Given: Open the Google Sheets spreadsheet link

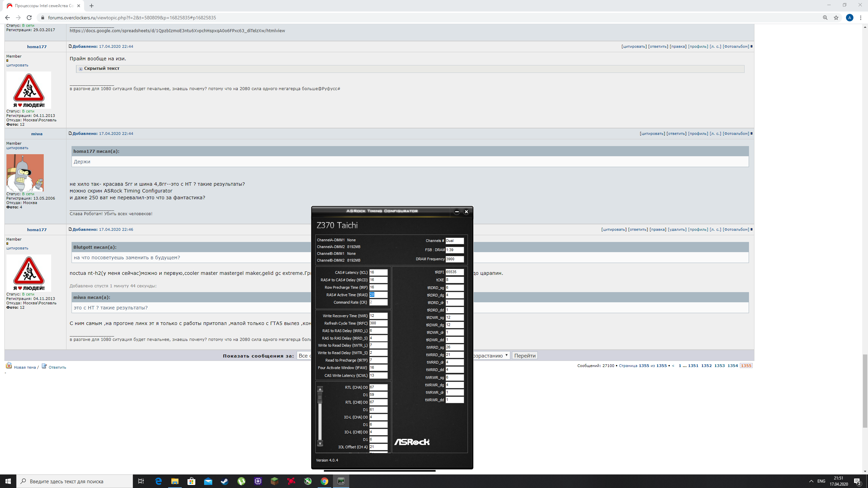Looking at the screenshot, I should (177, 30).
